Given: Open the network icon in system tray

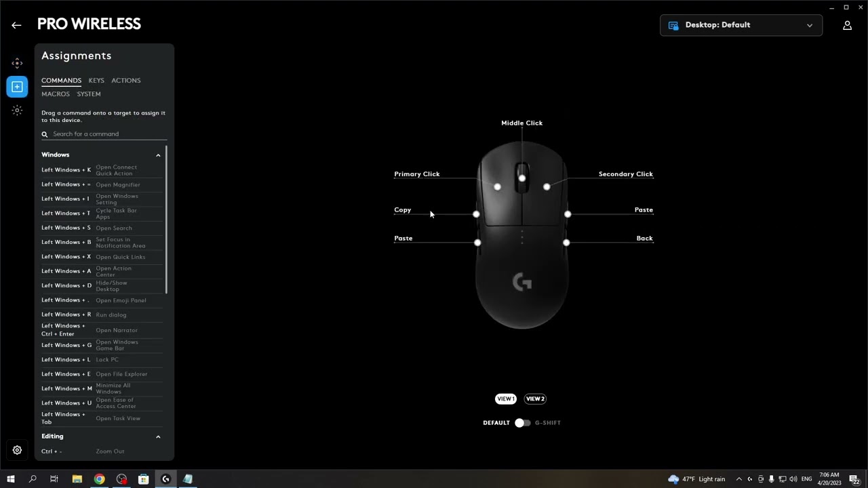Looking at the screenshot, I should [782, 479].
